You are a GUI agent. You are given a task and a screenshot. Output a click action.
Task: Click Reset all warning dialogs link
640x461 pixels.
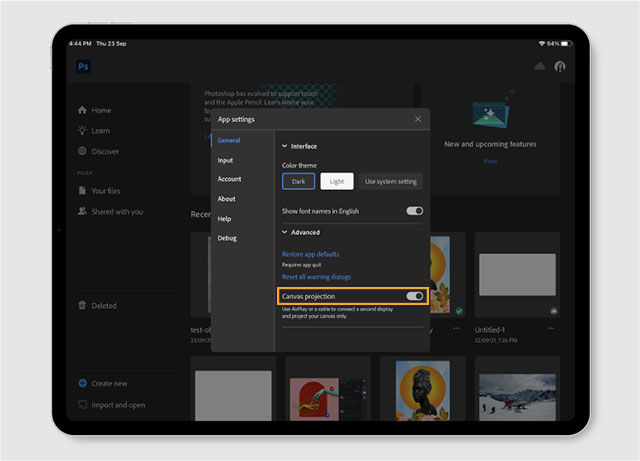[x=316, y=277]
